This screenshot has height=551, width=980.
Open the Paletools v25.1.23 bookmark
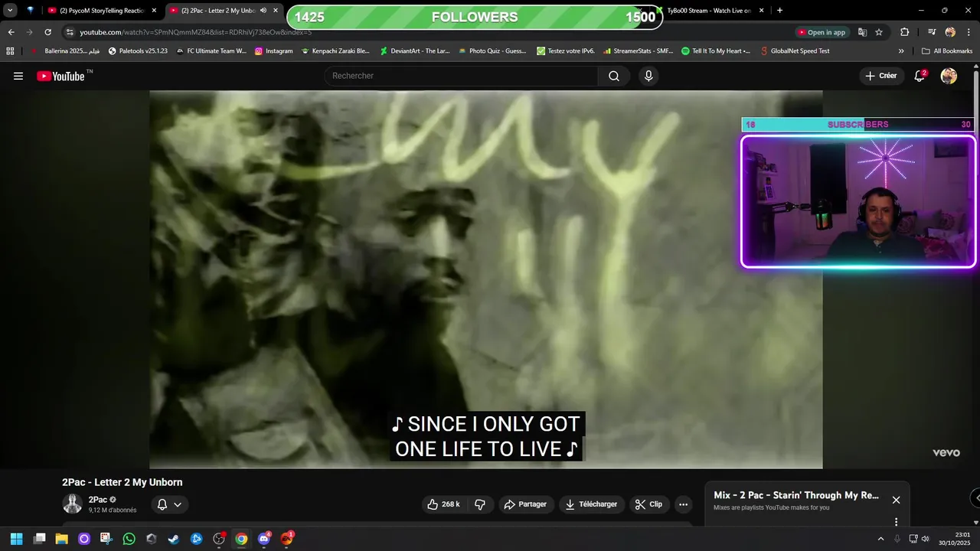click(138, 51)
